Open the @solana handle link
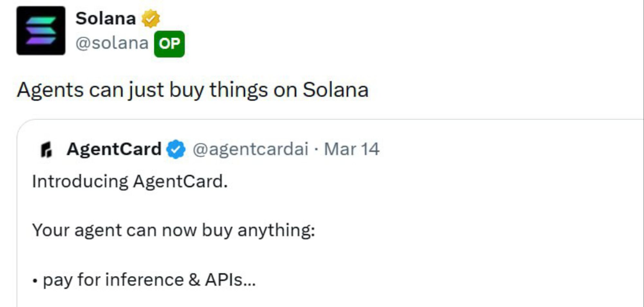This screenshot has width=644, height=307. pos(112,43)
